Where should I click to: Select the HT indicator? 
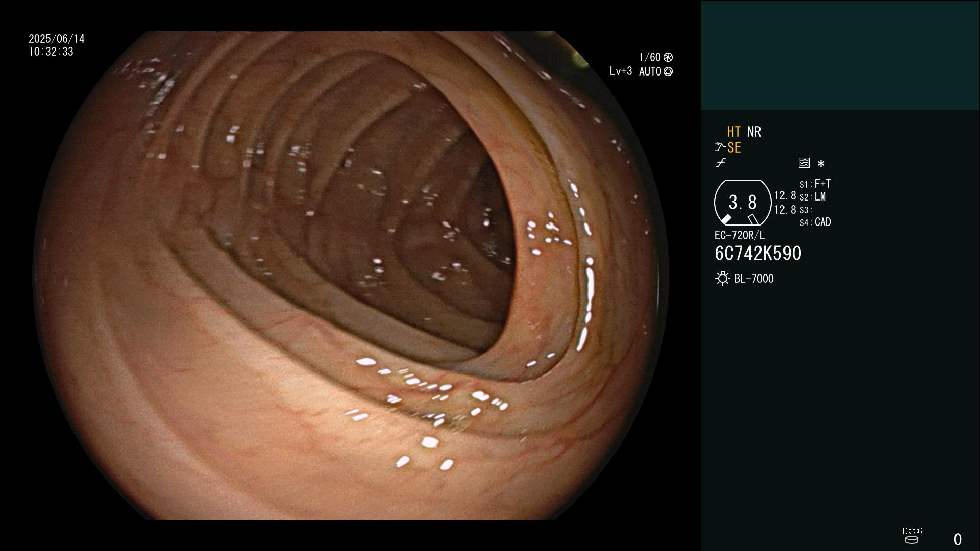pos(734,132)
